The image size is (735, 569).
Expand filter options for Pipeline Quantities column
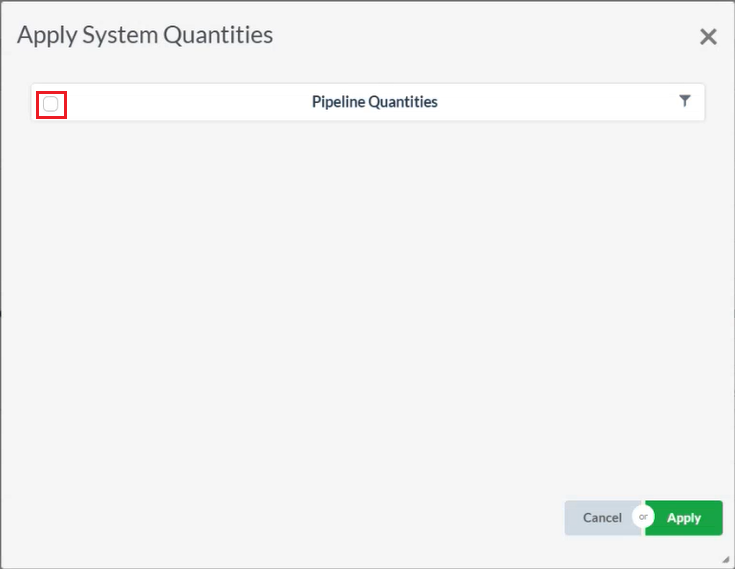684,101
